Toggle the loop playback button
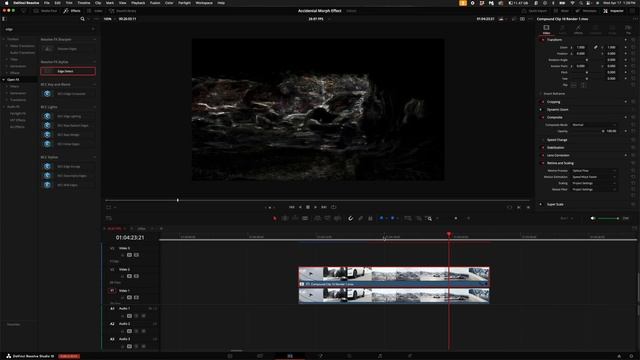The width and height of the screenshot is (640, 360). tap(333, 207)
